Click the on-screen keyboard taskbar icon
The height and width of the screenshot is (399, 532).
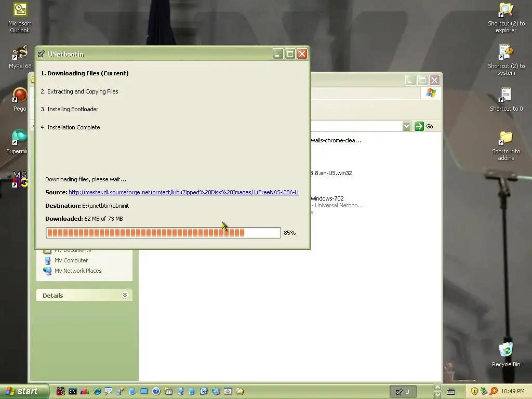[451, 392]
